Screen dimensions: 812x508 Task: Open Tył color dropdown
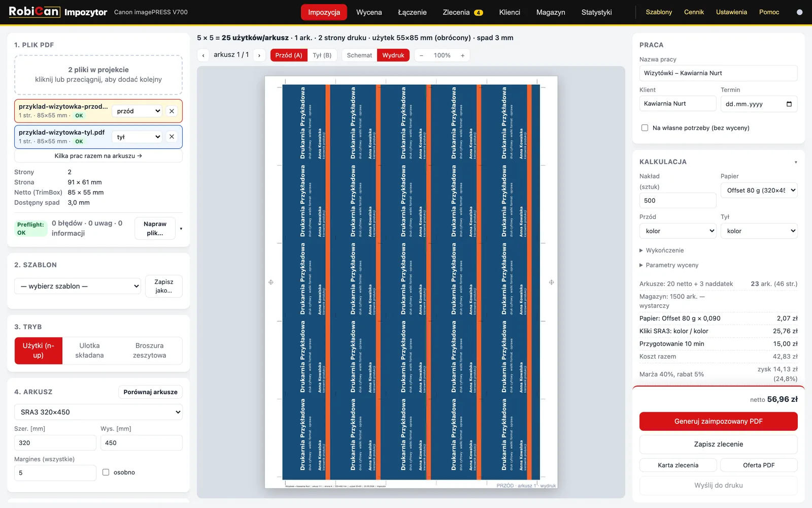coord(759,231)
